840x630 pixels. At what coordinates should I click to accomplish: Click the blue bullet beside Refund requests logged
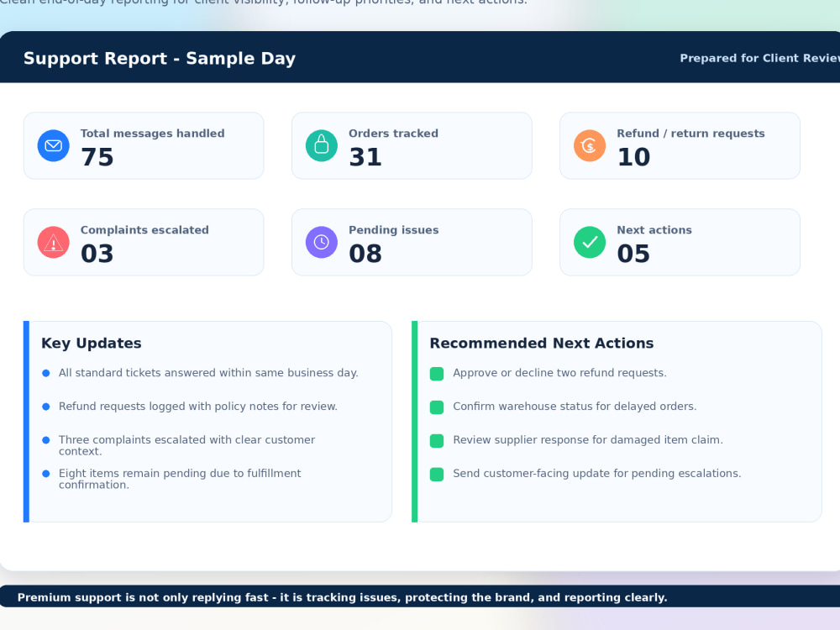coord(46,407)
